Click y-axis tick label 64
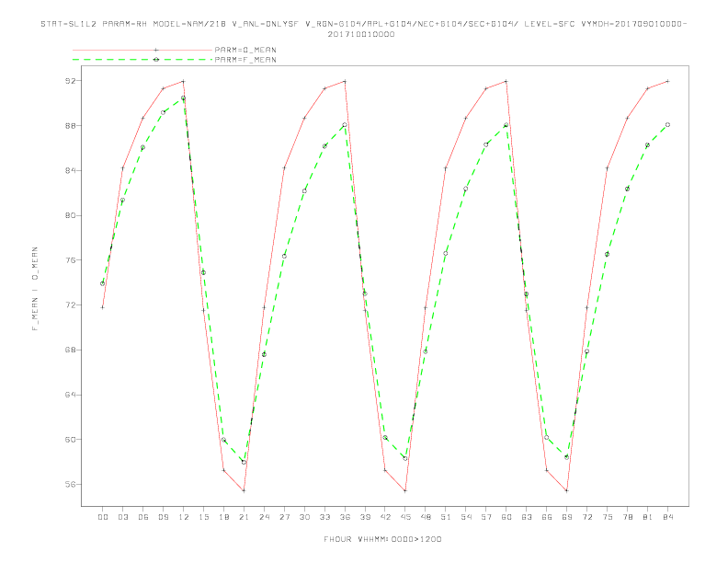The image size is (728, 563). 70,395
